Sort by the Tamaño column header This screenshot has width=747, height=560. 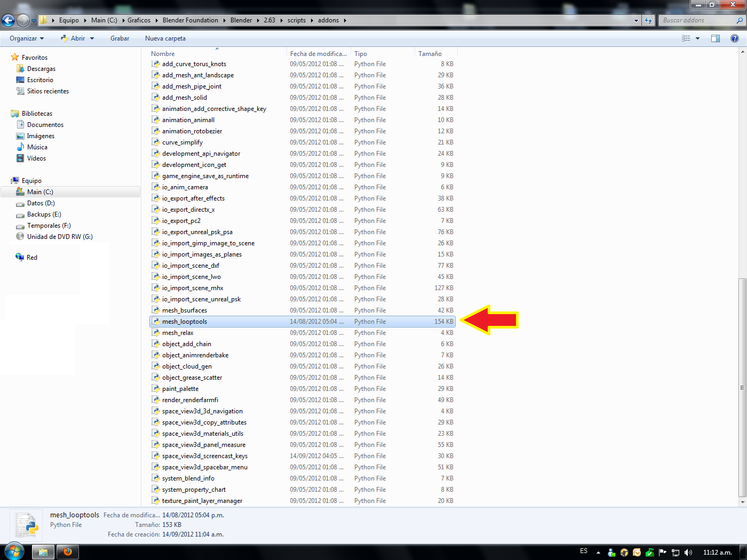pos(435,54)
